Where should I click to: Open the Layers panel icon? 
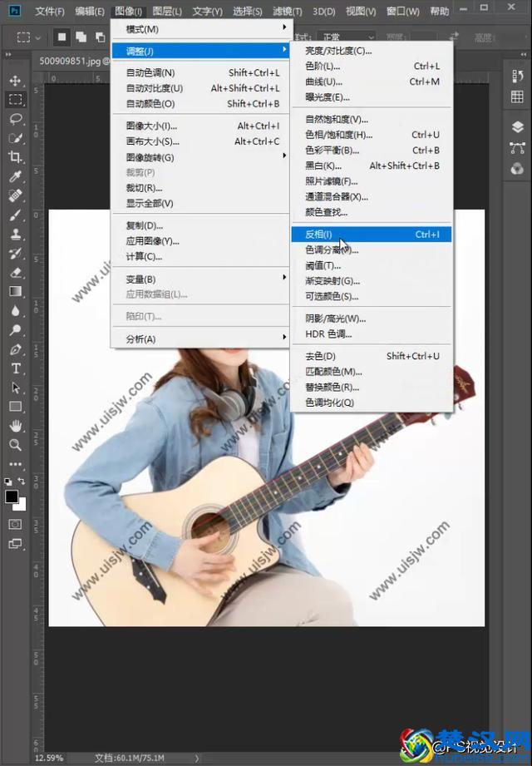pos(518,126)
